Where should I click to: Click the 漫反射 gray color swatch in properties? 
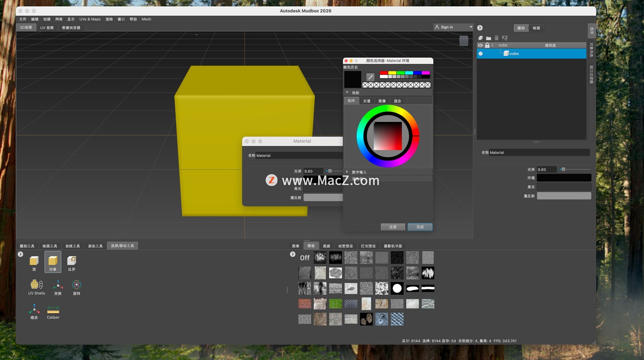click(564, 196)
